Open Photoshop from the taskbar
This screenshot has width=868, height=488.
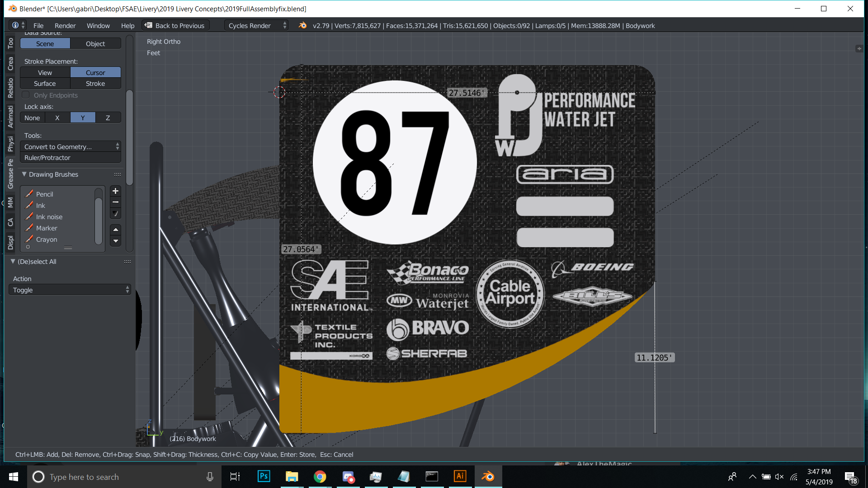pyautogui.click(x=264, y=476)
